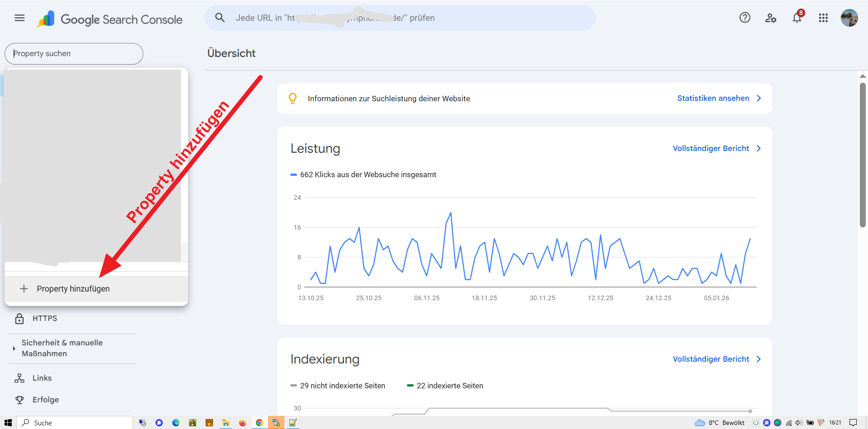Open the Erfolge section

click(x=46, y=400)
